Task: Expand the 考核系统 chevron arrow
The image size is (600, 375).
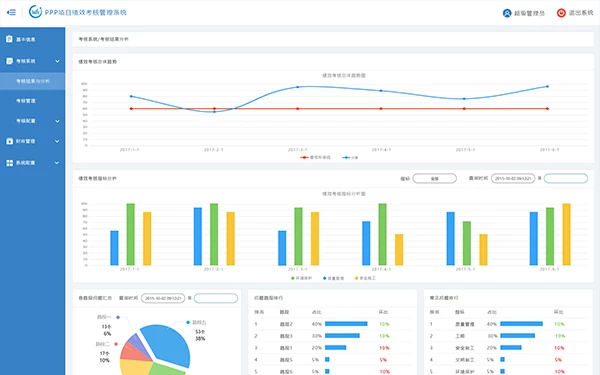Action: click(57, 61)
